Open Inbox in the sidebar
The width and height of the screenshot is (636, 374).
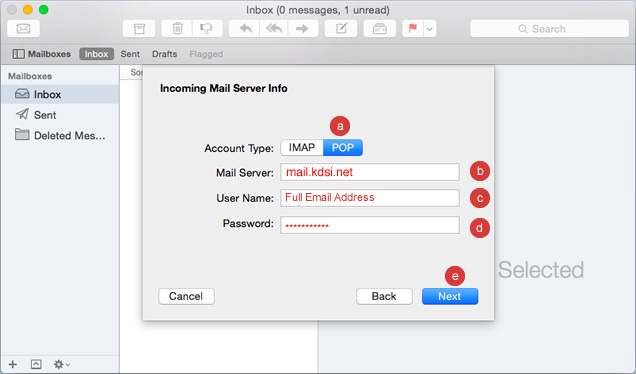click(60, 95)
